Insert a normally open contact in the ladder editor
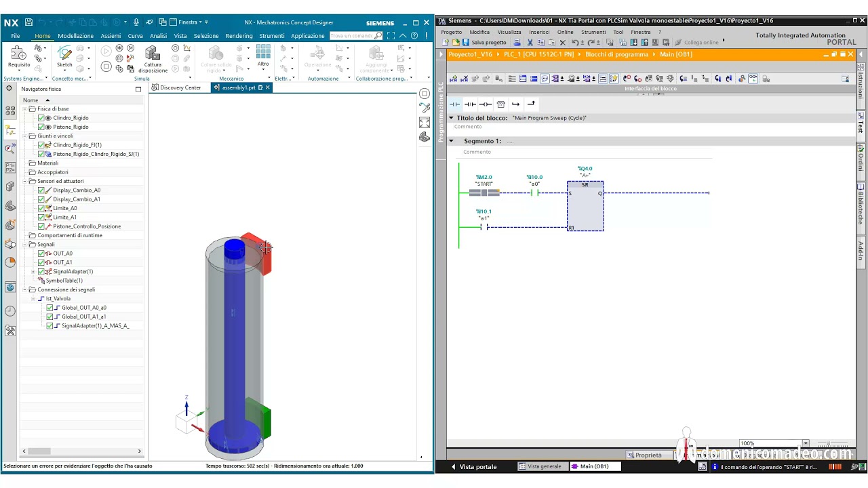Image resolution: width=868 pixels, height=488 pixels. [x=454, y=104]
